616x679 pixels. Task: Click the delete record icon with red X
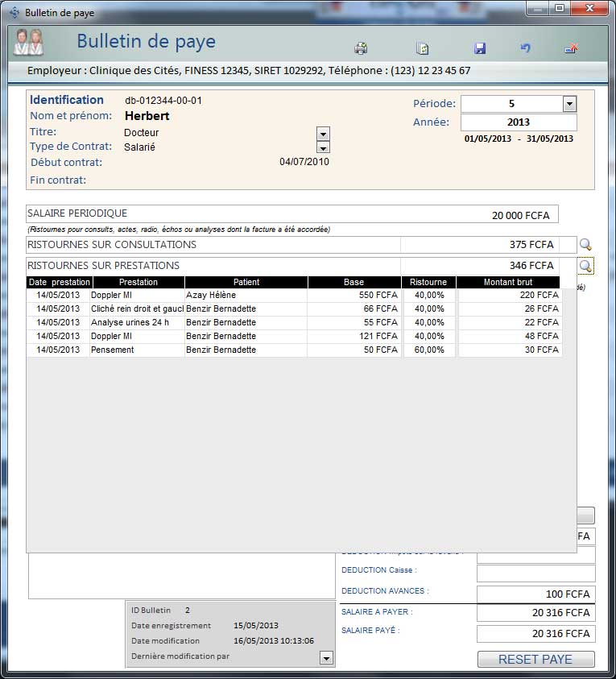point(572,48)
